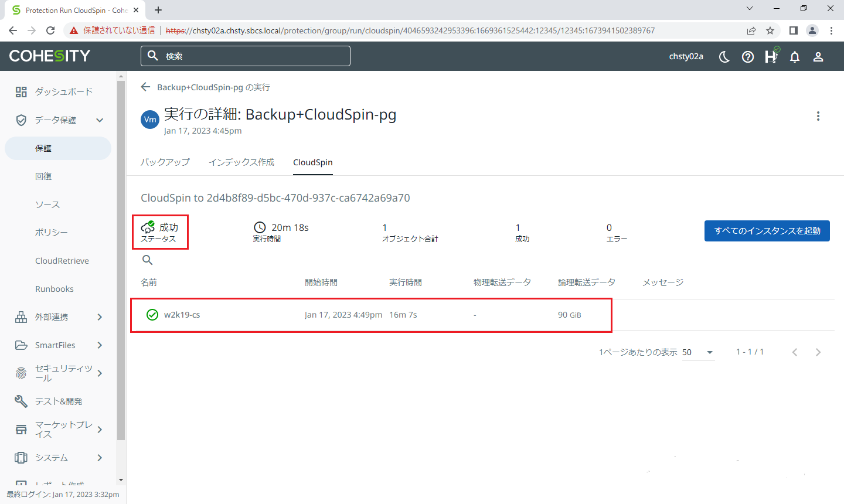Click the share page icon in address bar

click(x=751, y=30)
